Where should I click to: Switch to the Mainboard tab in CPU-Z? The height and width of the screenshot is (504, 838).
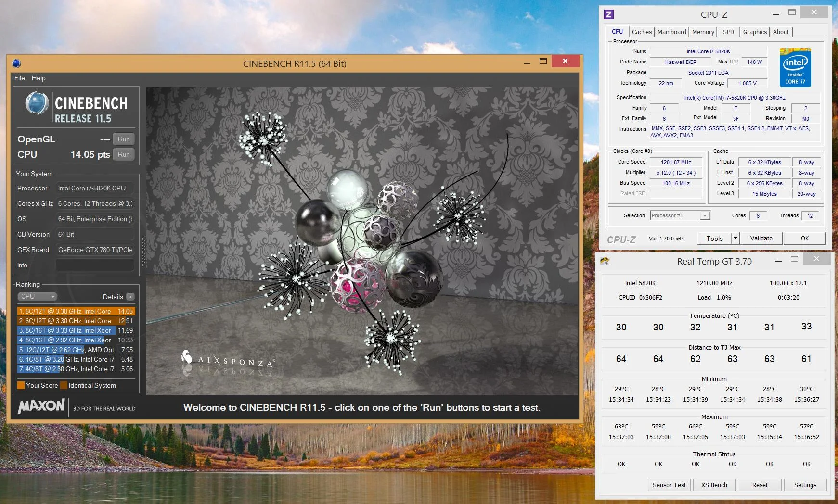click(x=671, y=32)
